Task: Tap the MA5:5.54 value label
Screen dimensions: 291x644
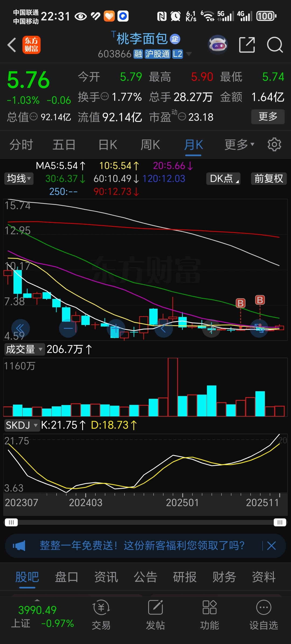Action: (61, 166)
